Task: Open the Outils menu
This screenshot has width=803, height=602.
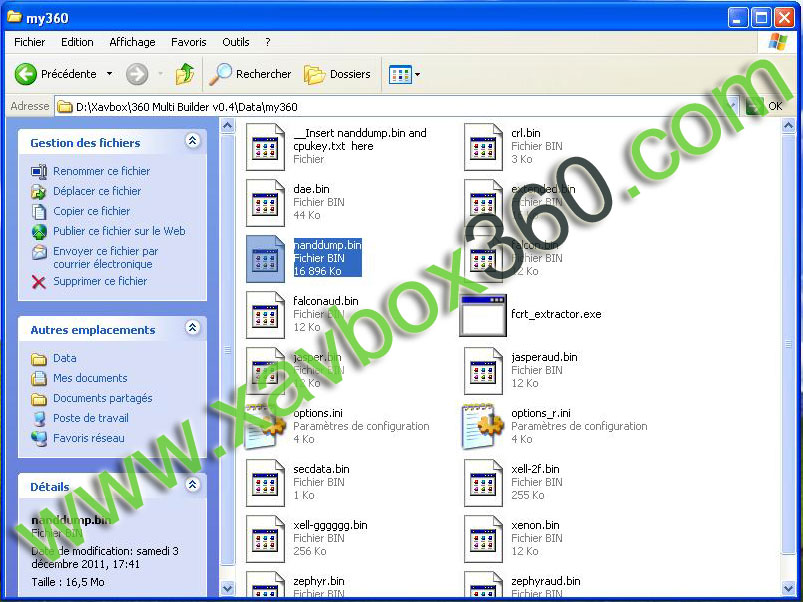Action: [236, 42]
